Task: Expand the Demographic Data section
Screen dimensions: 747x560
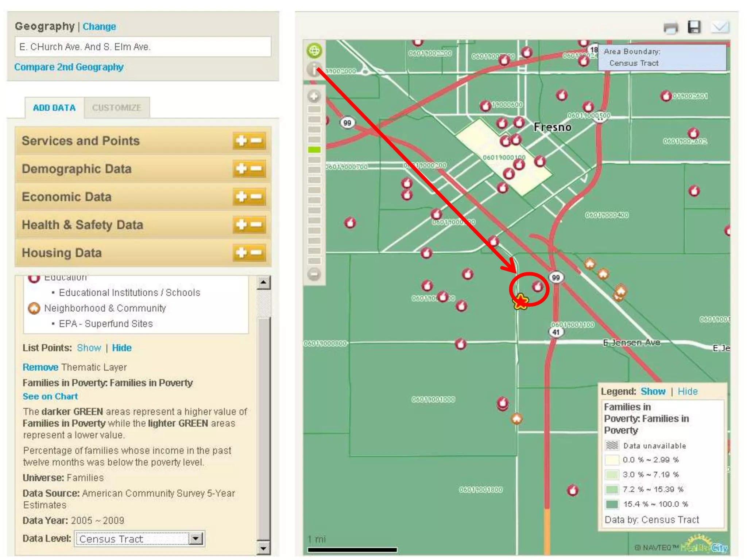Action: pos(241,169)
